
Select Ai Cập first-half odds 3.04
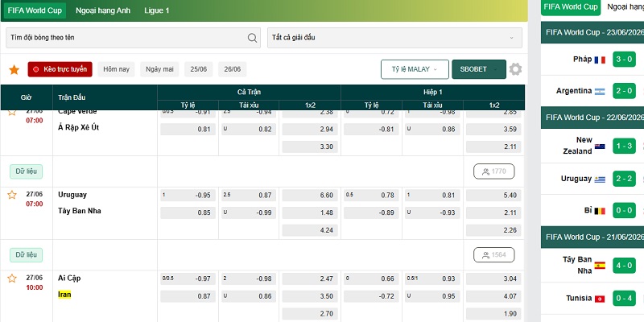pyautogui.click(x=493, y=279)
